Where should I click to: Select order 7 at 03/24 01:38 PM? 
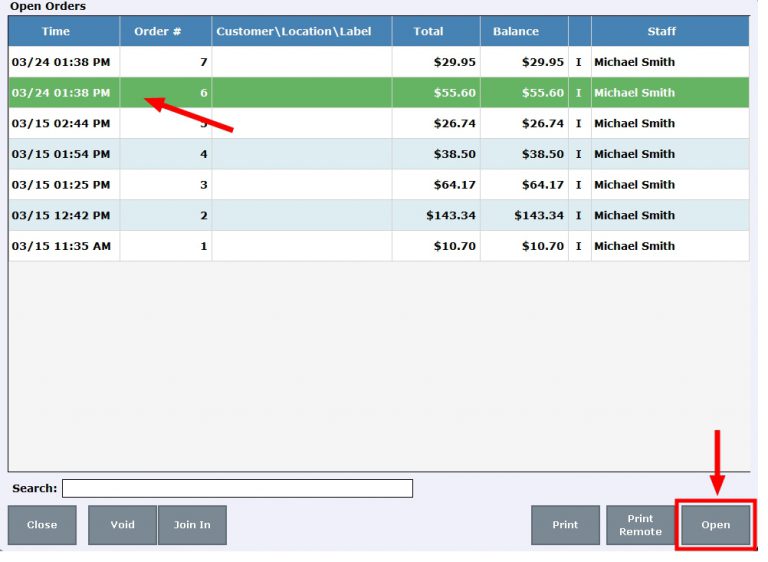(379, 62)
